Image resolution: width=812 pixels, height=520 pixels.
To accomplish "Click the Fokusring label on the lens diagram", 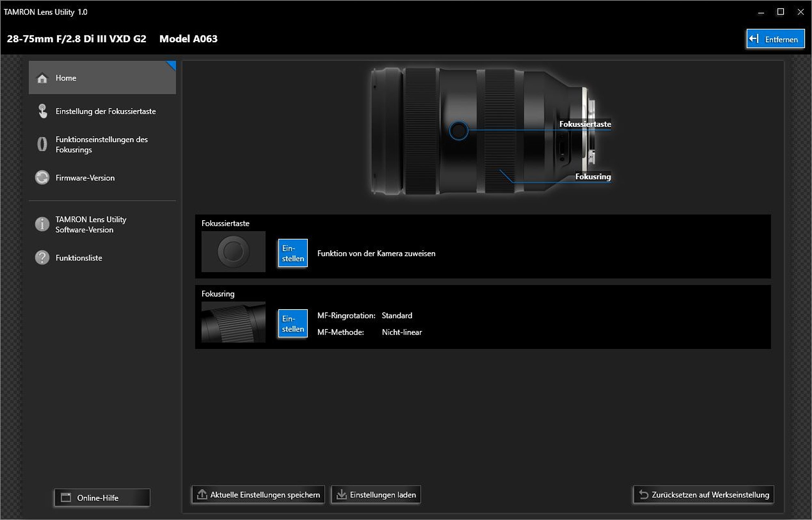I will click(x=593, y=176).
